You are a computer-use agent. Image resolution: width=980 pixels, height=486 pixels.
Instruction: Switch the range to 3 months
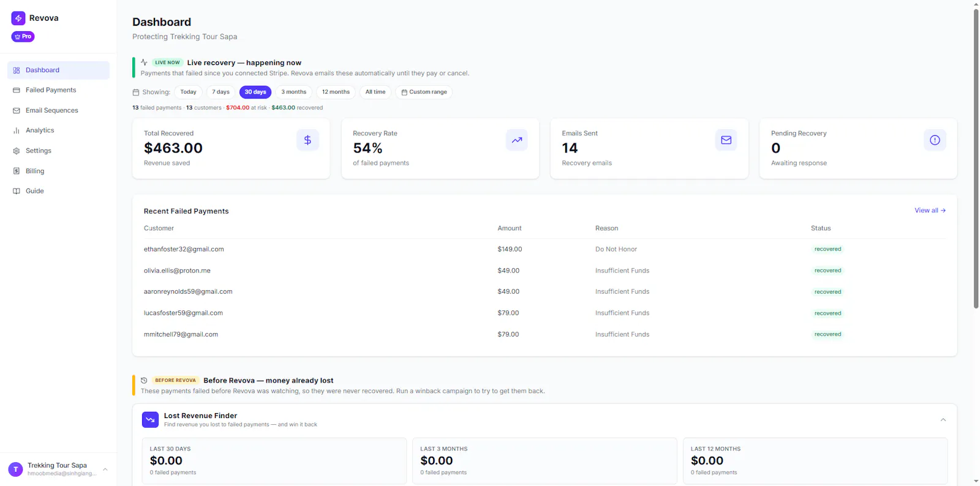click(x=294, y=92)
